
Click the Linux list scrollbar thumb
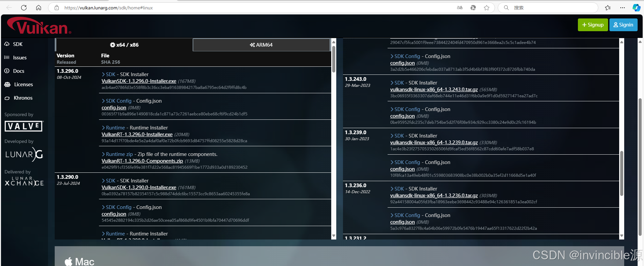pyautogui.click(x=622, y=173)
